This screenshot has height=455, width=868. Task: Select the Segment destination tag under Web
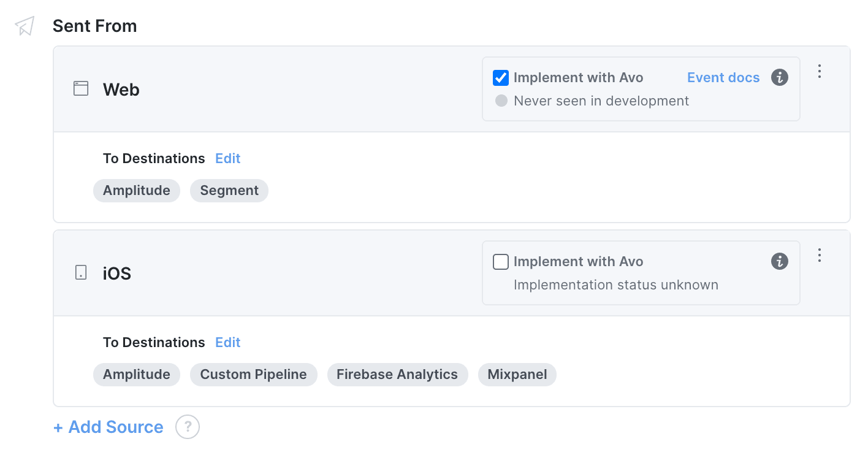pos(229,191)
